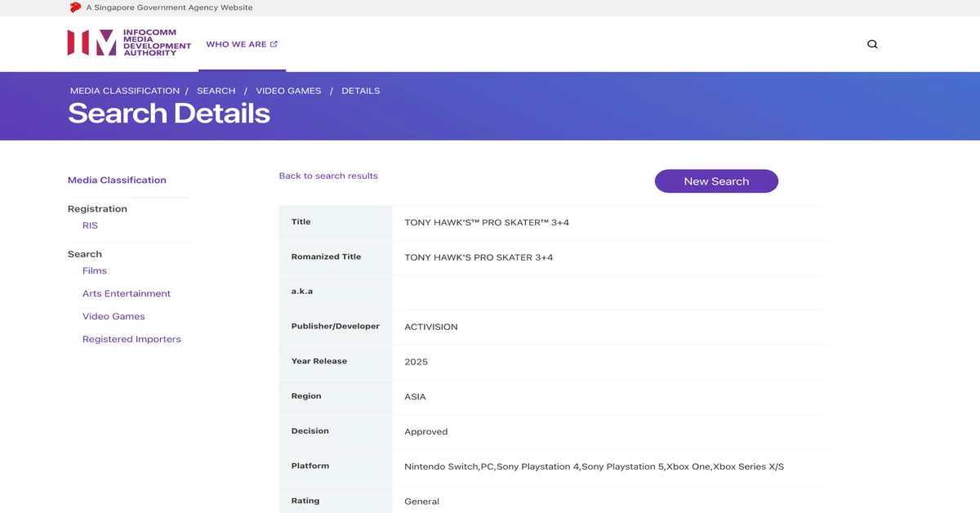Click the search magnifier icon in header
This screenshot has height=513, width=980.
[872, 44]
